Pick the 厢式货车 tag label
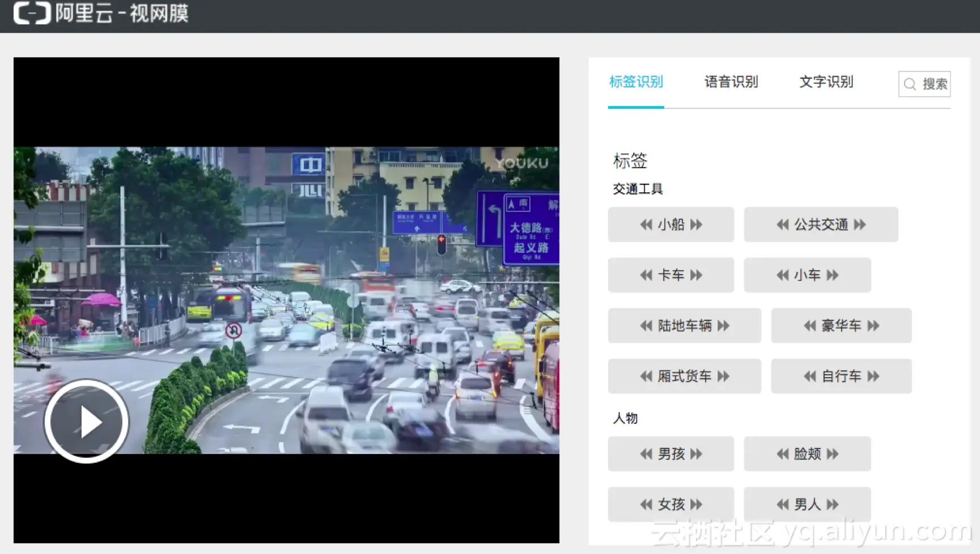Screen dimensions: 980x554 coord(685,376)
